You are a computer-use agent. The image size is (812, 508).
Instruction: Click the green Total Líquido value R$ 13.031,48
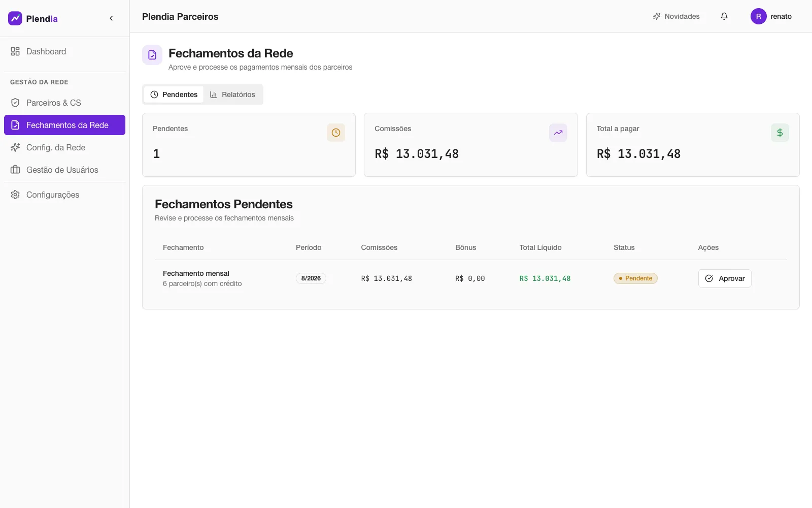pyautogui.click(x=545, y=278)
